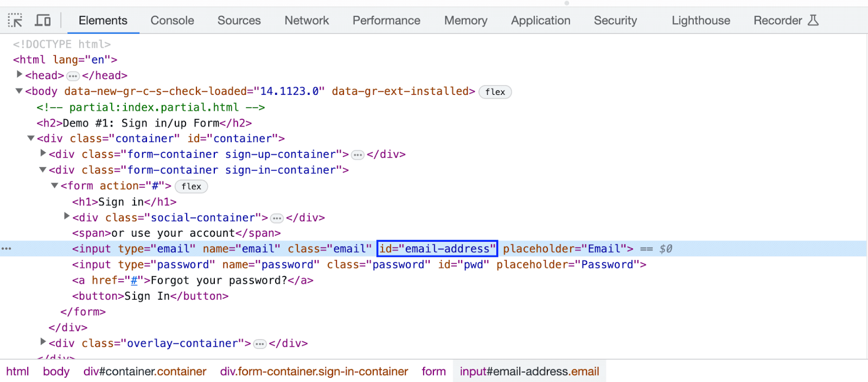Click the Recorder flask icon
868x382 pixels.
(813, 21)
